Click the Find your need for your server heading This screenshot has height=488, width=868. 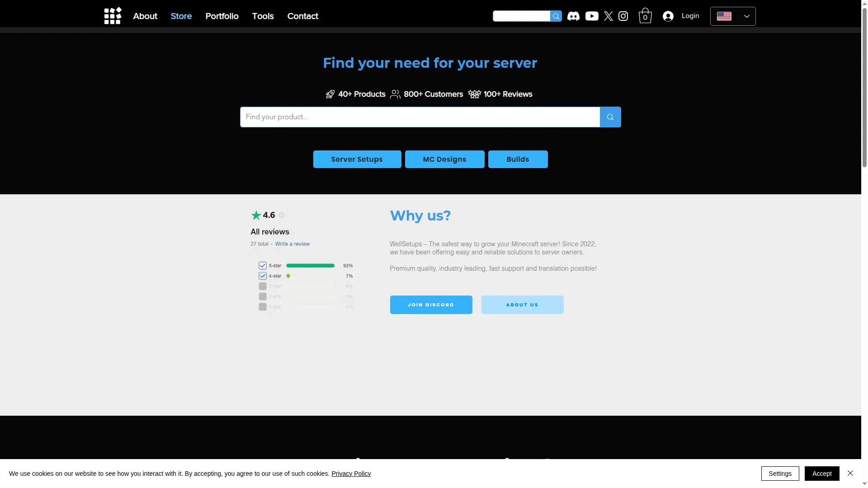coord(430,63)
